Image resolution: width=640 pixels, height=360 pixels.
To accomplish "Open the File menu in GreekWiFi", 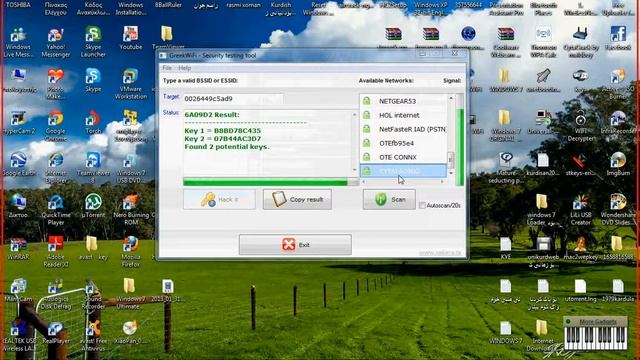I will pyautogui.click(x=167, y=68).
